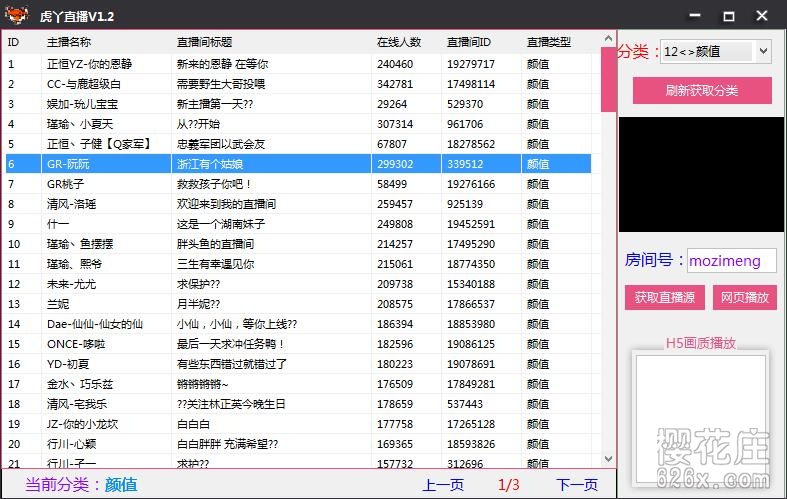787x499 pixels.
Task: Click title 白白白
Action: [x=193, y=424]
